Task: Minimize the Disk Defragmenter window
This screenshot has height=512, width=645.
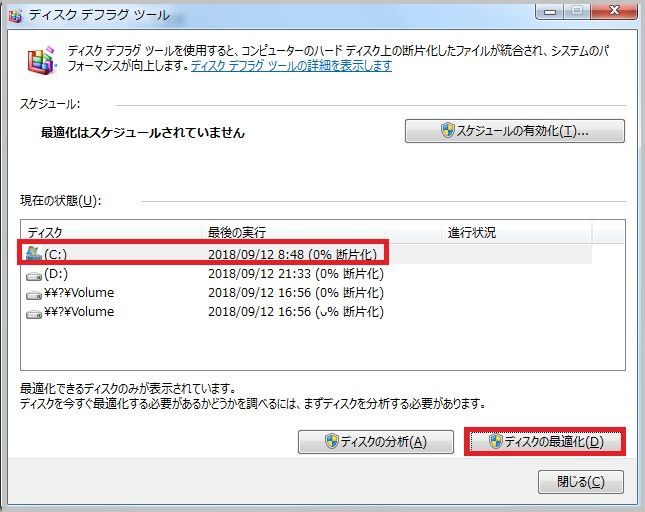Action: click(x=550, y=11)
